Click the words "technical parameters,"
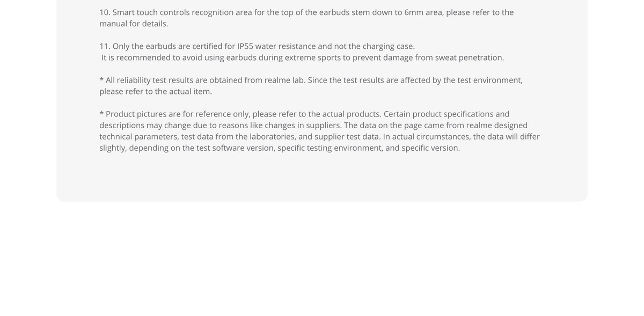 click(x=139, y=136)
